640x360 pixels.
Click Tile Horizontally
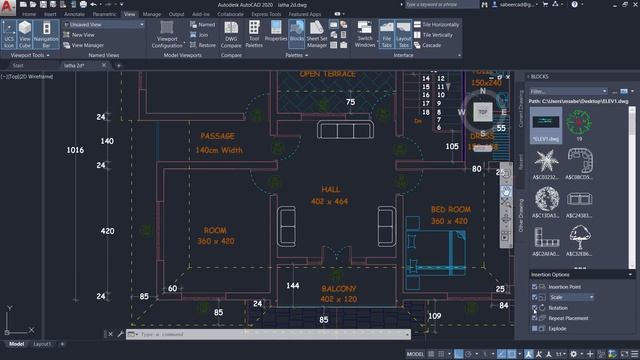coord(436,24)
